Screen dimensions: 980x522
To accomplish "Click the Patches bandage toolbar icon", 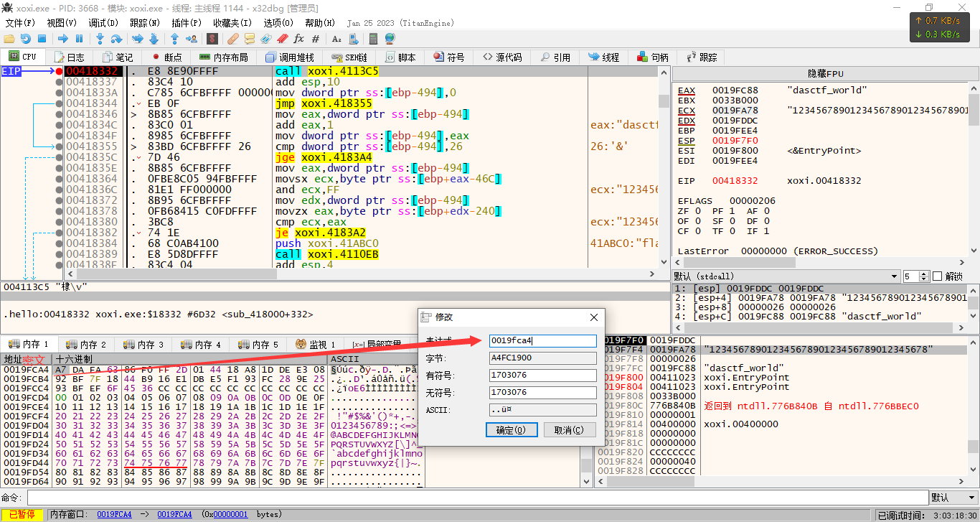I will point(232,38).
